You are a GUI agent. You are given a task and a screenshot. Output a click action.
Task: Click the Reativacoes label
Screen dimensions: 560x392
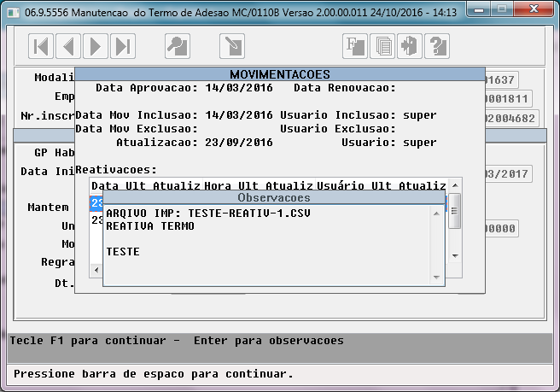tap(116, 170)
